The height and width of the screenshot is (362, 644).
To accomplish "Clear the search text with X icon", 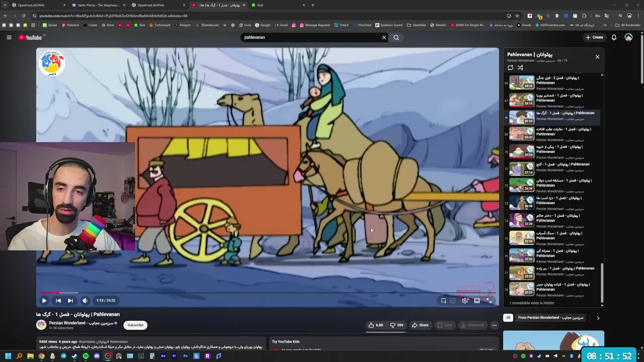I will [x=384, y=37].
